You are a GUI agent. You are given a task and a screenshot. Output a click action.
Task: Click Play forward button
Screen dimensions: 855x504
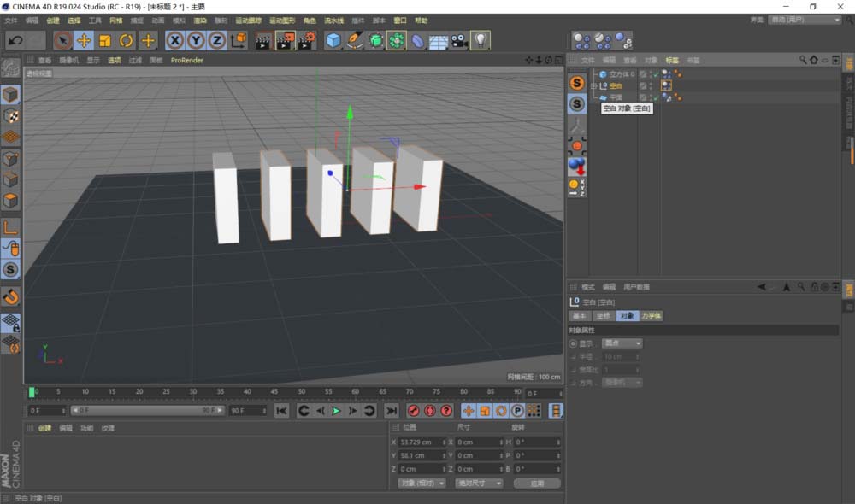[x=336, y=411]
